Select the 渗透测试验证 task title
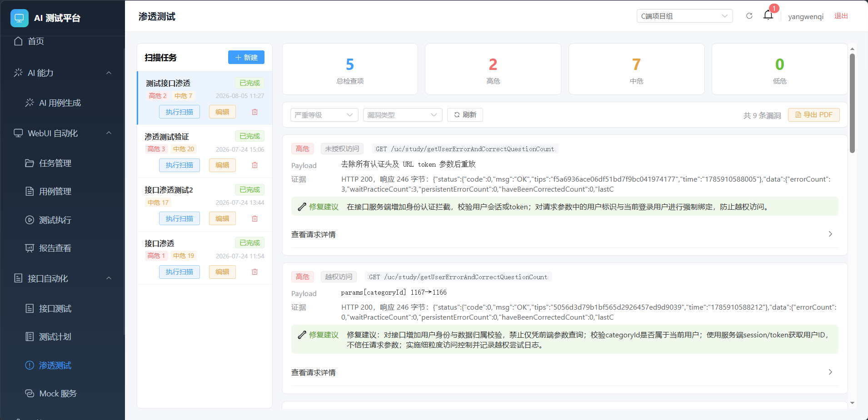The width and height of the screenshot is (868, 420). point(167,137)
